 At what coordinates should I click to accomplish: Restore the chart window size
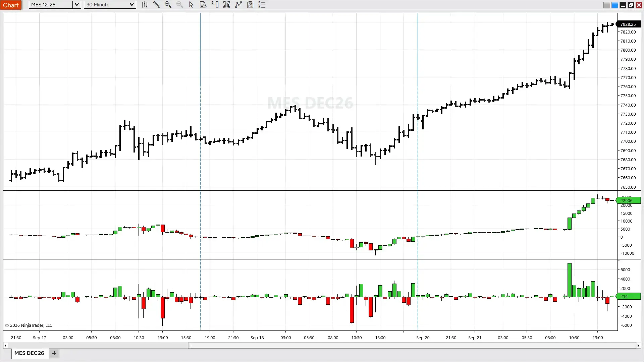pyautogui.click(x=631, y=5)
